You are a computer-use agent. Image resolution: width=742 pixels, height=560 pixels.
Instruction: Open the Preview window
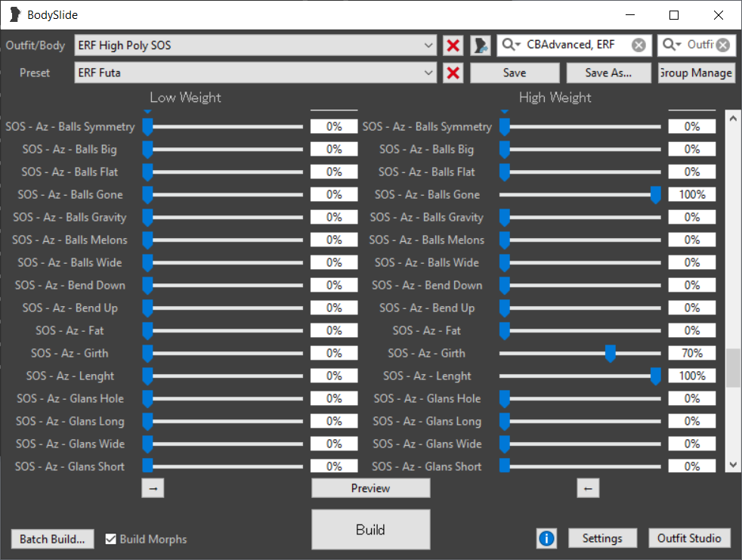(x=370, y=488)
